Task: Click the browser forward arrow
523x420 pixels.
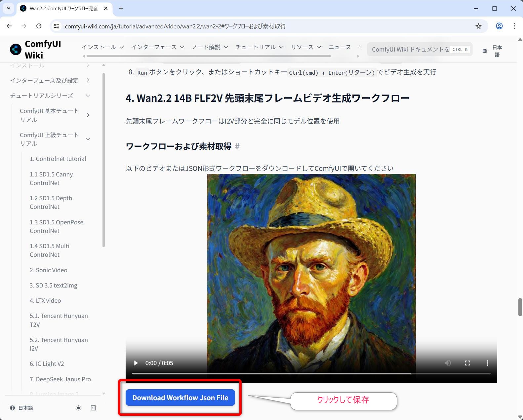Action: coord(24,26)
